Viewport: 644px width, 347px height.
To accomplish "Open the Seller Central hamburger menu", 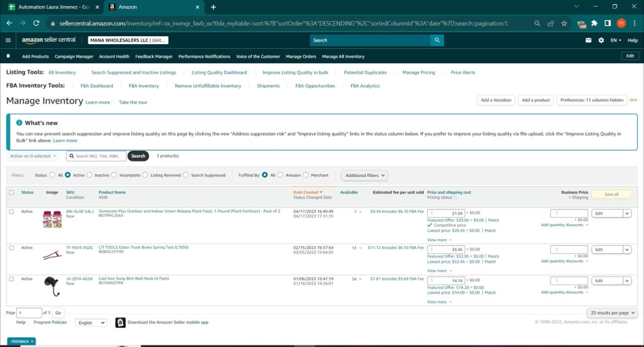I will [8, 40].
